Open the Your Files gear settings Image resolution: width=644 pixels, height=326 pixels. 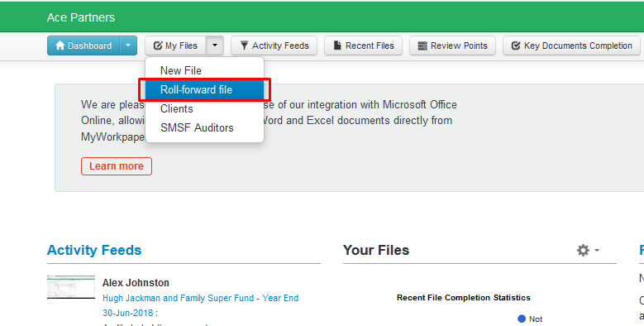pyautogui.click(x=583, y=250)
